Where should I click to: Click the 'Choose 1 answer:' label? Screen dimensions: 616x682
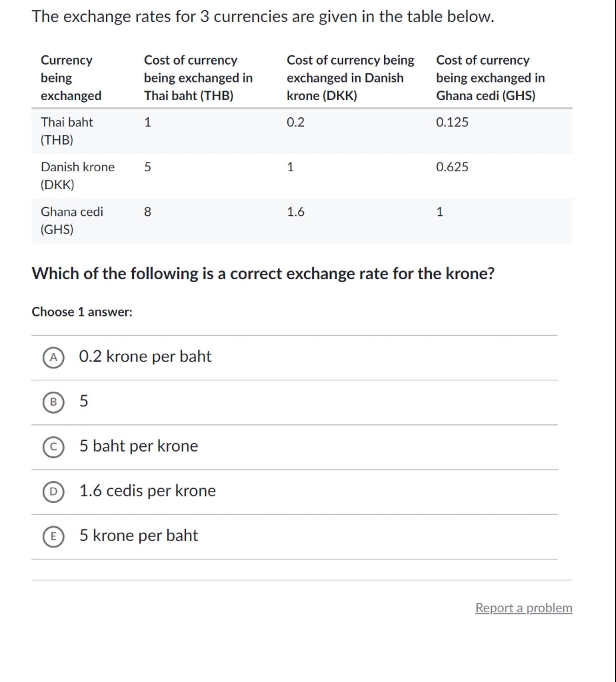[x=82, y=312]
